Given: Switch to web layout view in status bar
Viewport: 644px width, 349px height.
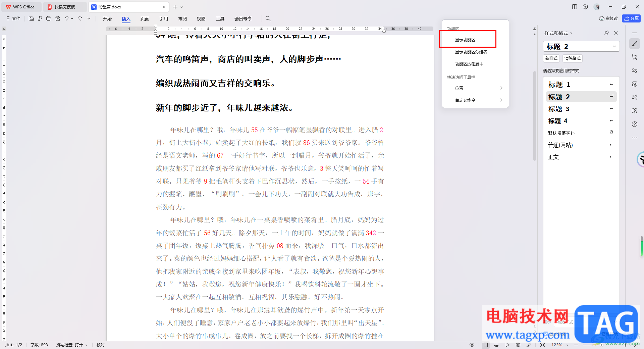Looking at the screenshot, I should tap(518, 345).
